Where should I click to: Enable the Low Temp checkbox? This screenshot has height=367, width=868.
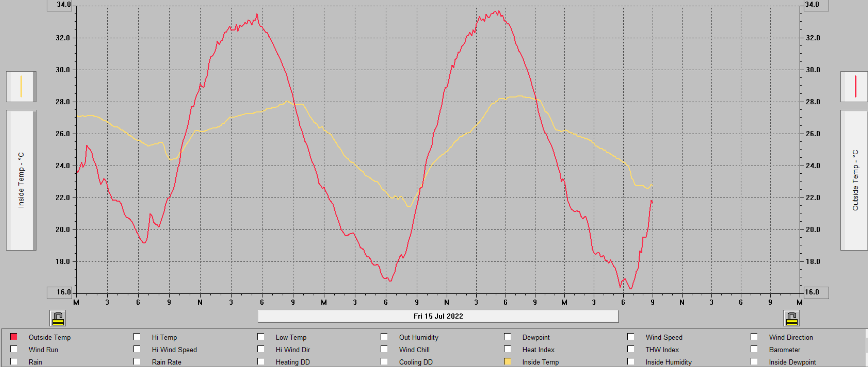point(261,337)
